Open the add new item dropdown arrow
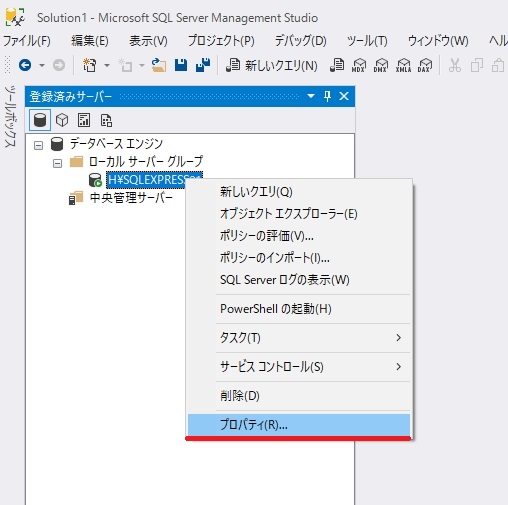Image resolution: width=508 pixels, height=505 pixels. point(142,65)
